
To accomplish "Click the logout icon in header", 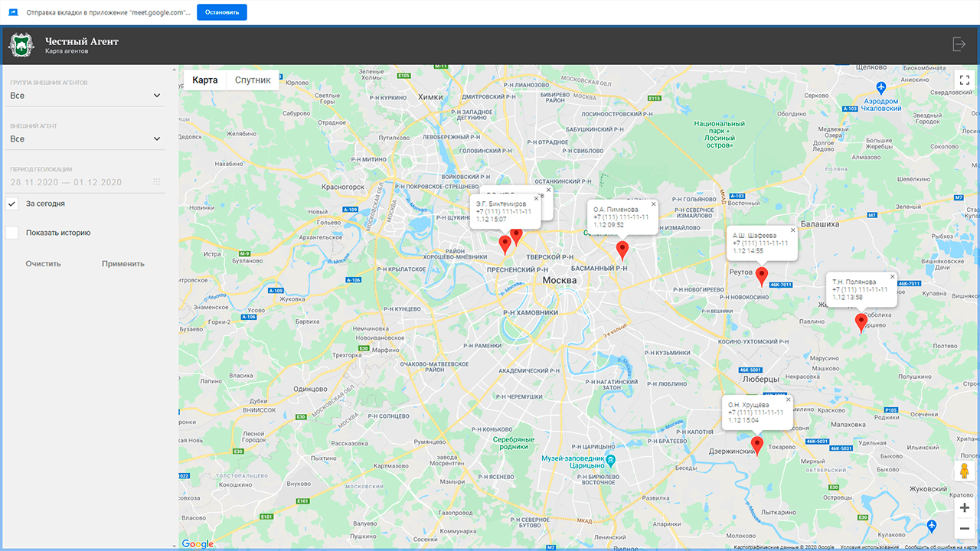I will (x=959, y=44).
